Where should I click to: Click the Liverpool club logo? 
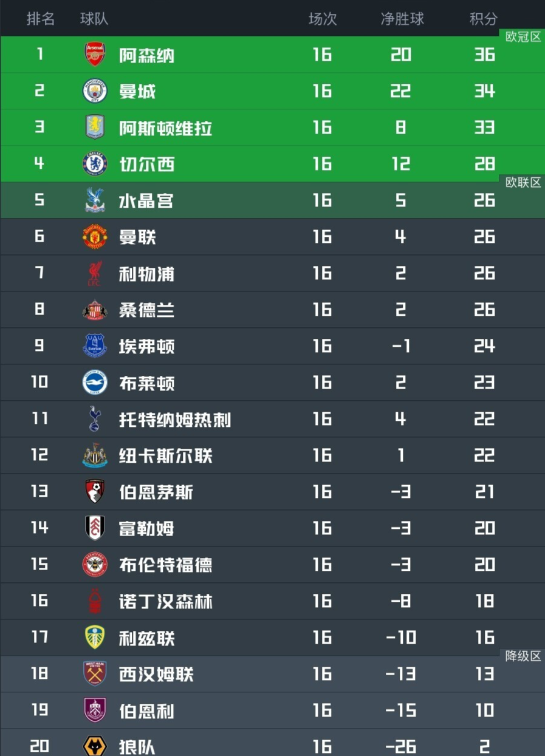[x=95, y=273]
